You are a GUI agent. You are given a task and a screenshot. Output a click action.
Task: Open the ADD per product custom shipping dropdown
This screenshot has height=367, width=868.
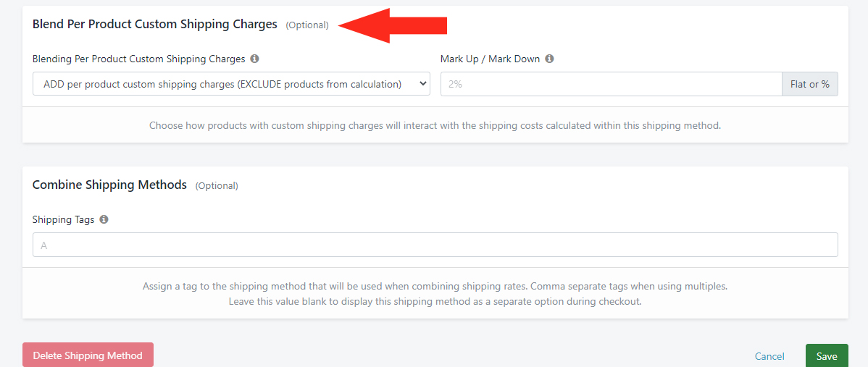[x=231, y=84]
